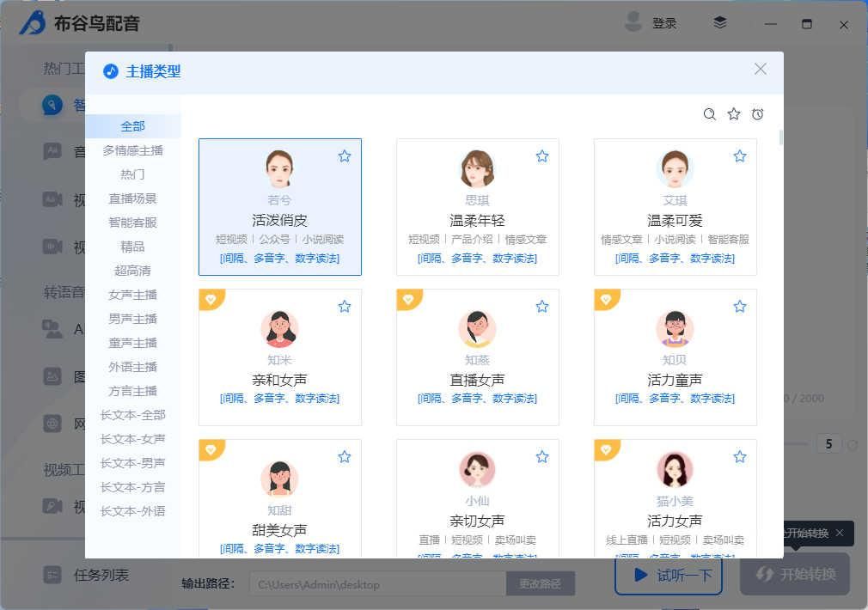Favorite the 知甜 甜美女声 voice card
The image size is (868, 610).
click(x=345, y=457)
